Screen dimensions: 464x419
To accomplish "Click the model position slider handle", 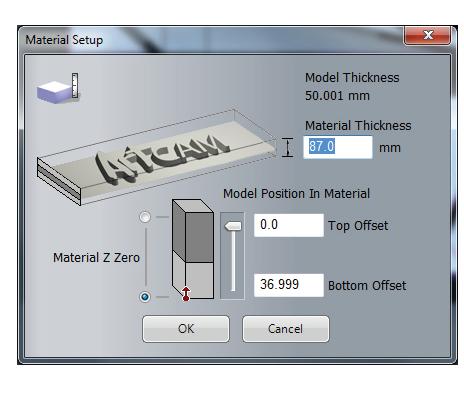I will (x=233, y=226).
